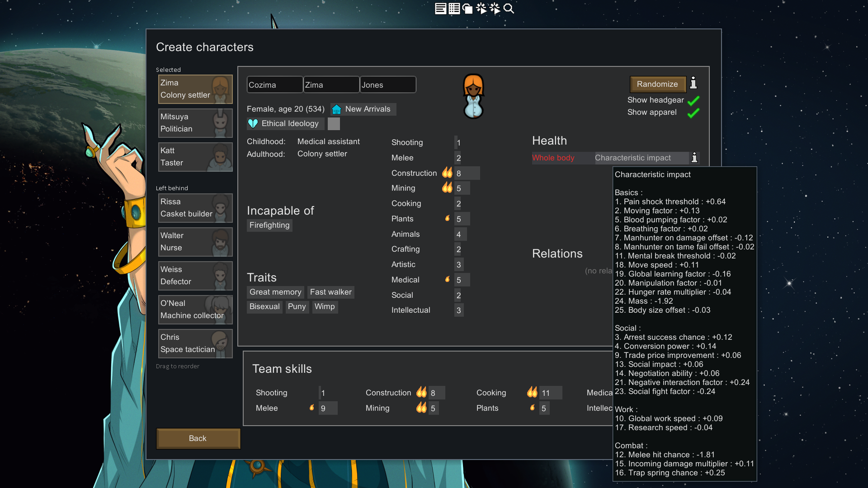
Task: Click Pain shock threshold +0.64 line
Action: pos(670,202)
